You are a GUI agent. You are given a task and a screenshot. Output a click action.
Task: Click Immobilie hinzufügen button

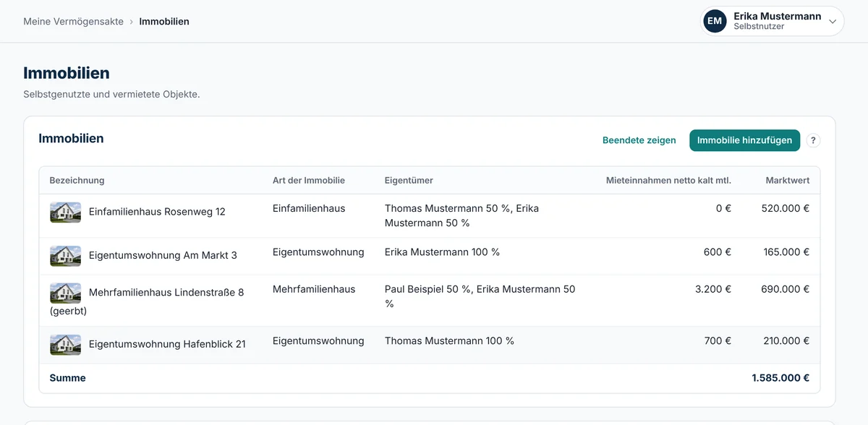coord(744,140)
